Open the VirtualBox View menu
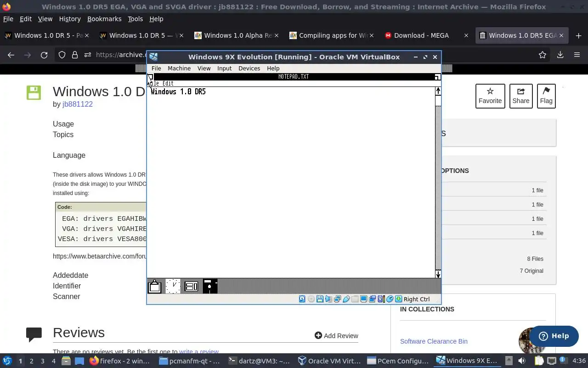This screenshot has width=588, height=368. pyautogui.click(x=204, y=68)
